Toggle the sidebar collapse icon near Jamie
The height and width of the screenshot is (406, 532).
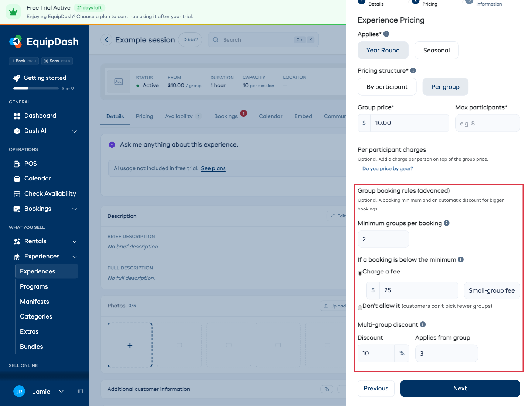coord(80,391)
